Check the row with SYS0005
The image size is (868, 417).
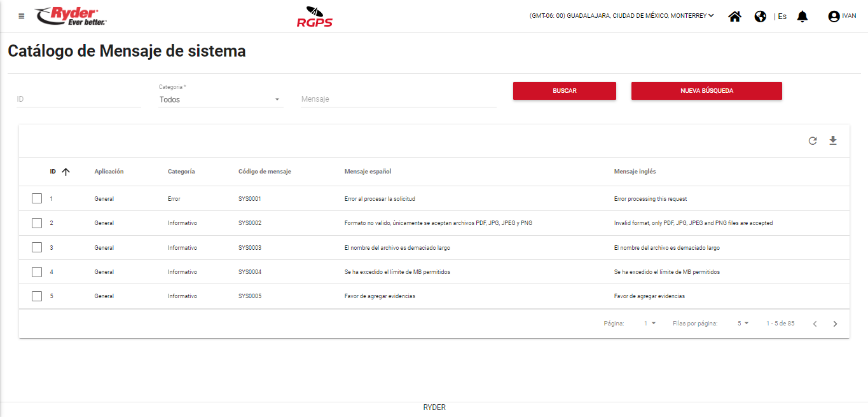pyautogui.click(x=37, y=296)
